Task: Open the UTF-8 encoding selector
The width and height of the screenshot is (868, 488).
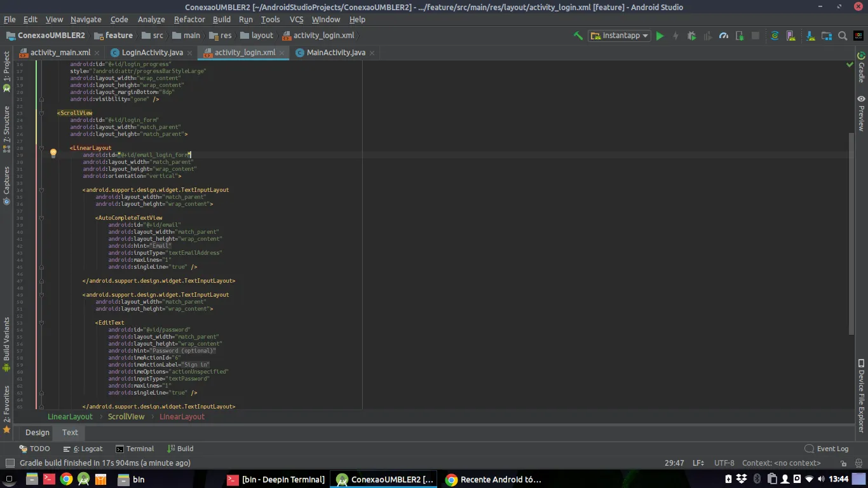Action: 724,463
